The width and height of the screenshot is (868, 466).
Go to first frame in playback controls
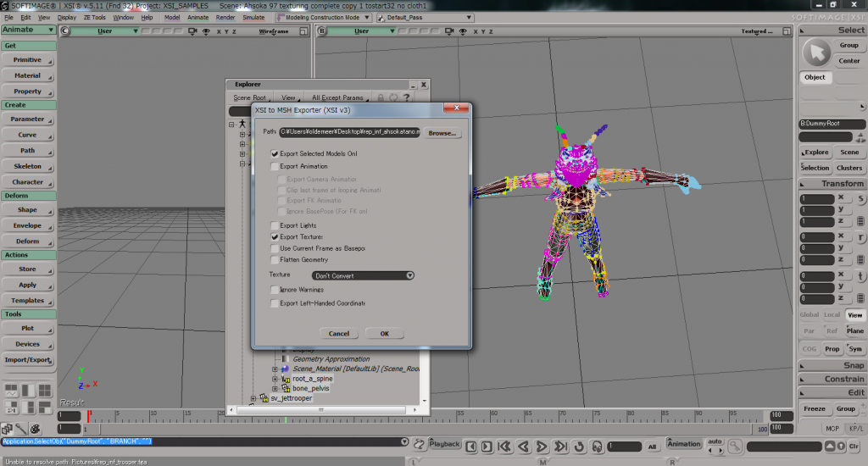pyautogui.click(x=504, y=446)
